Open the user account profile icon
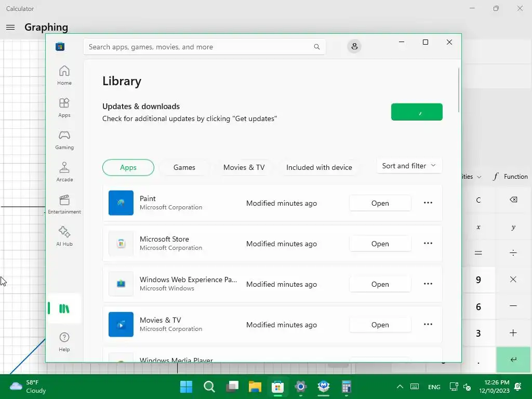532x399 pixels. tap(354, 46)
